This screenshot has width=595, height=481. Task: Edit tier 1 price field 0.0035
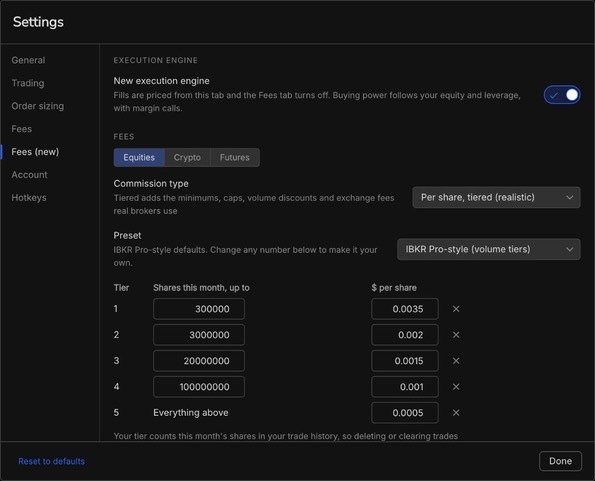(x=405, y=309)
